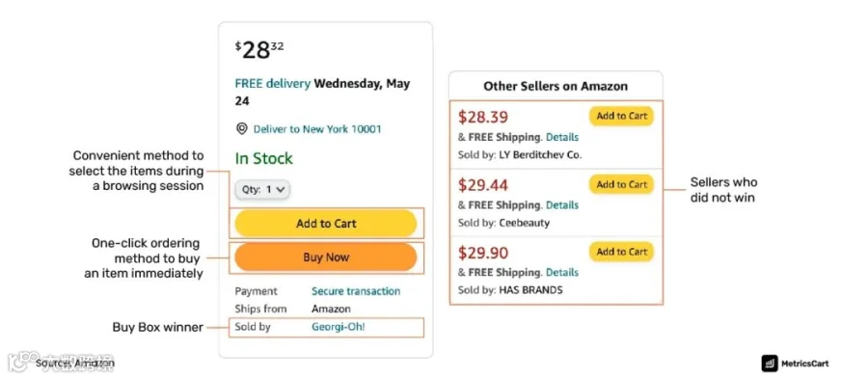Open Details link for Ceebeauty offer
Viewport: 868px width, 379px height.
pos(562,205)
